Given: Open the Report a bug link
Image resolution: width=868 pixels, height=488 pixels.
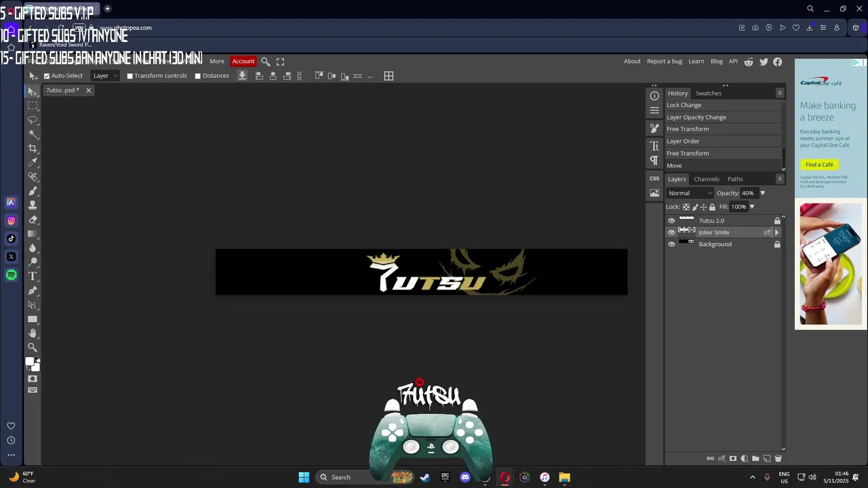Looking at the screenshot, I should pyautogui.click(x=665, y=61).
